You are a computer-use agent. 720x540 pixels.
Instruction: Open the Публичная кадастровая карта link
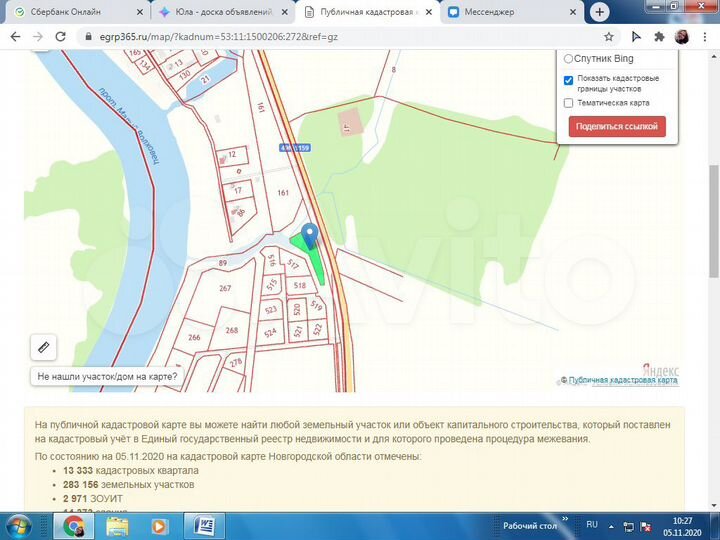click(623, 380)
